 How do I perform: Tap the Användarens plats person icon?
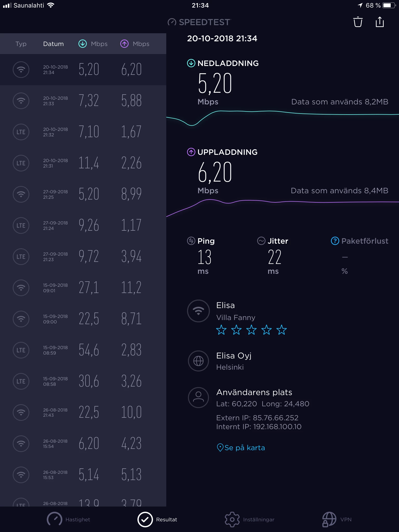(198, 397)
